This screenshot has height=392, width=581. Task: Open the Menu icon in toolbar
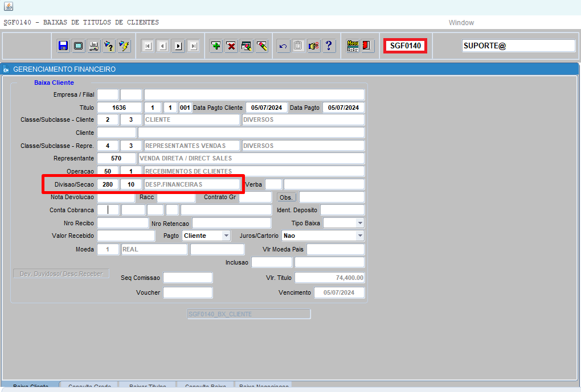click(x=353, y=46)
